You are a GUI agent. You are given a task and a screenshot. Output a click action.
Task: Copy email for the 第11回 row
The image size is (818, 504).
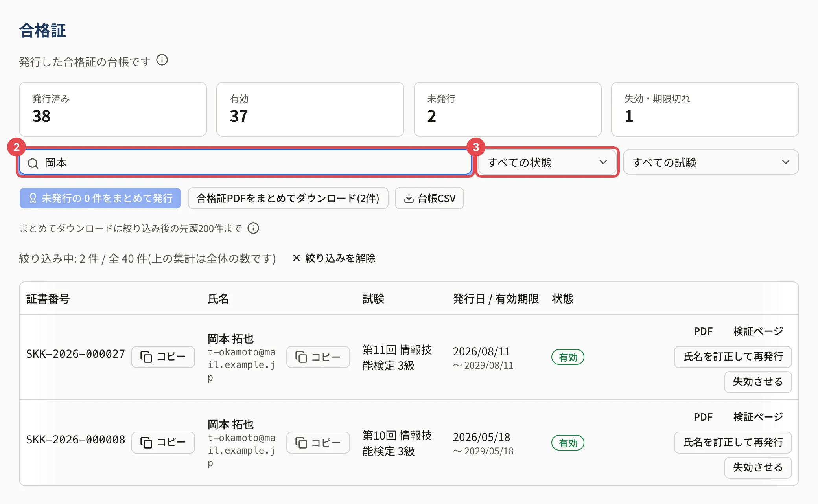tap(318, 357)
